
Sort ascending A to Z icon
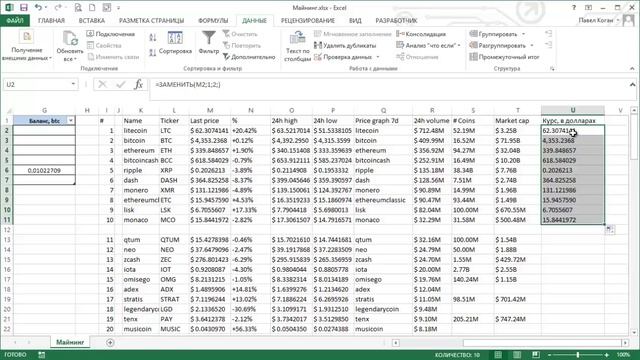coord(153,38)
